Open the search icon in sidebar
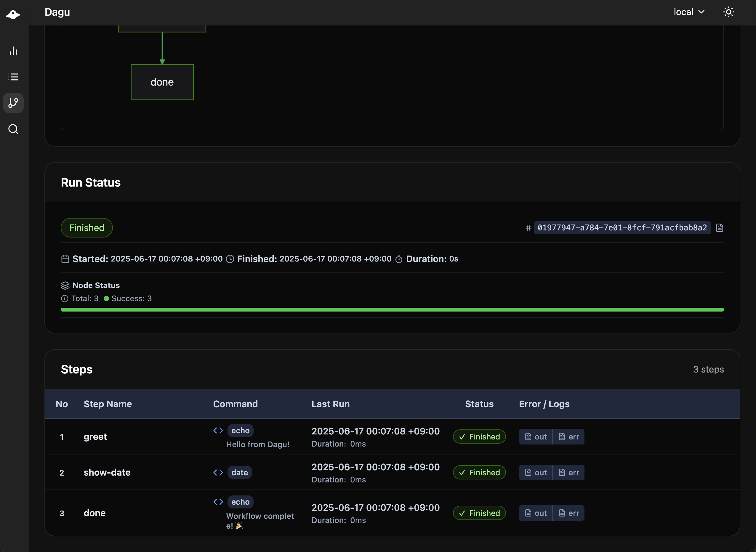The image size is (756, 552). [13, 129]
